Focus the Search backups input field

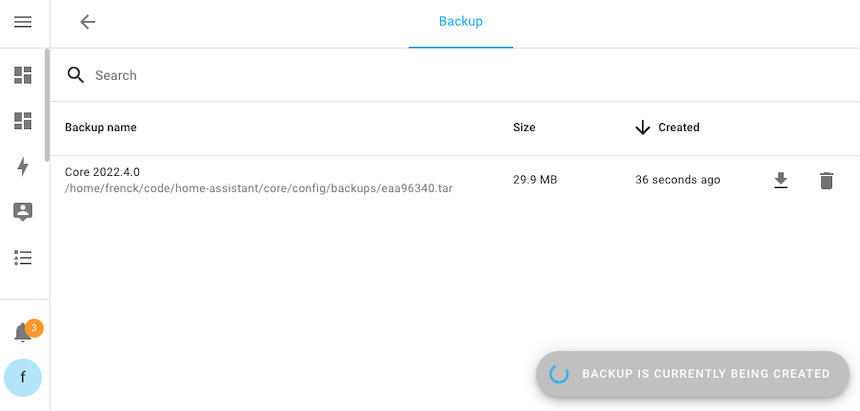pos(300,75)
